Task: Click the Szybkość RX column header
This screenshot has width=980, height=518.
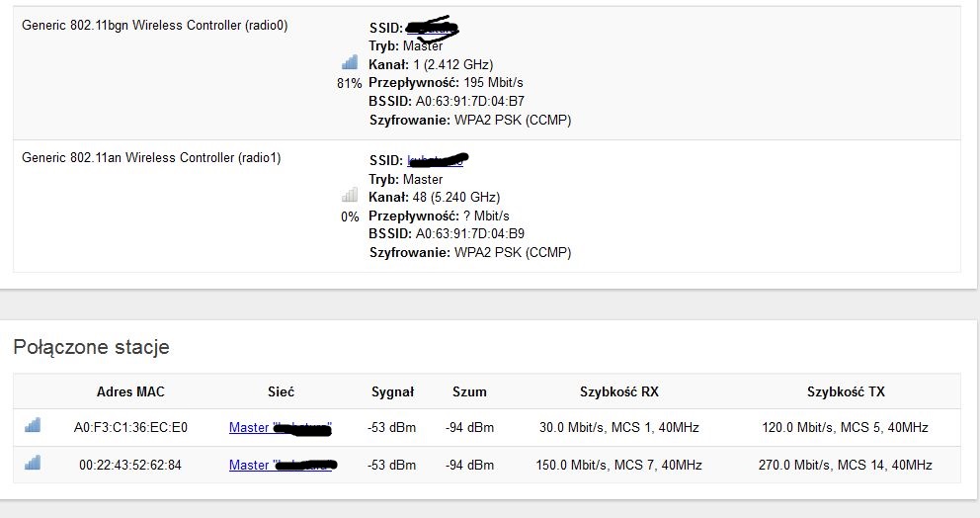Action: 618,391
